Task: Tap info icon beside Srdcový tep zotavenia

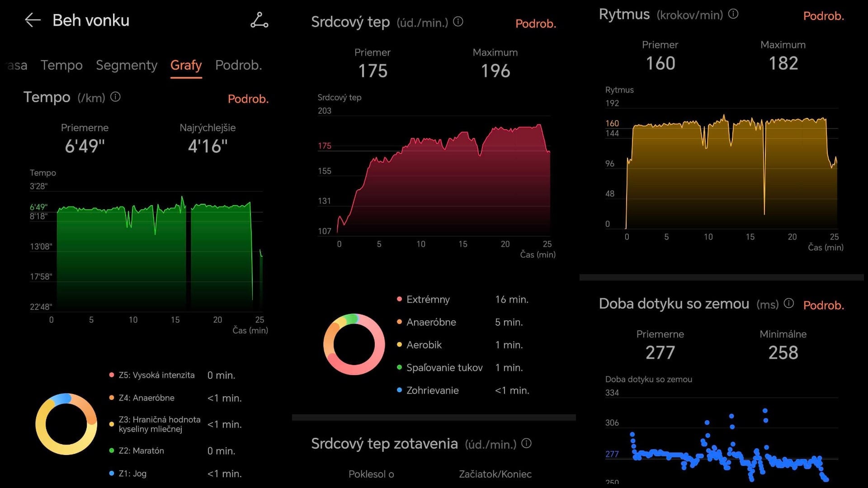Action: point(526,443)
